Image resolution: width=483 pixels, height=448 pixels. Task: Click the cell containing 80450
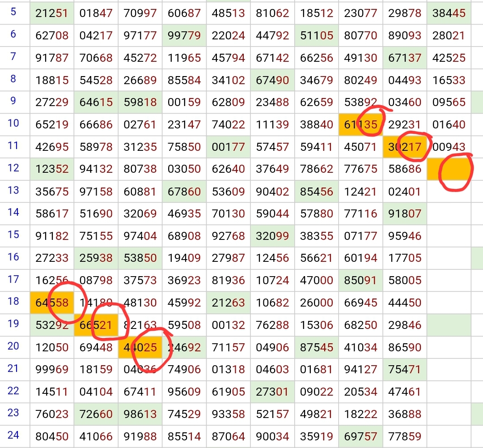point(52,436)
